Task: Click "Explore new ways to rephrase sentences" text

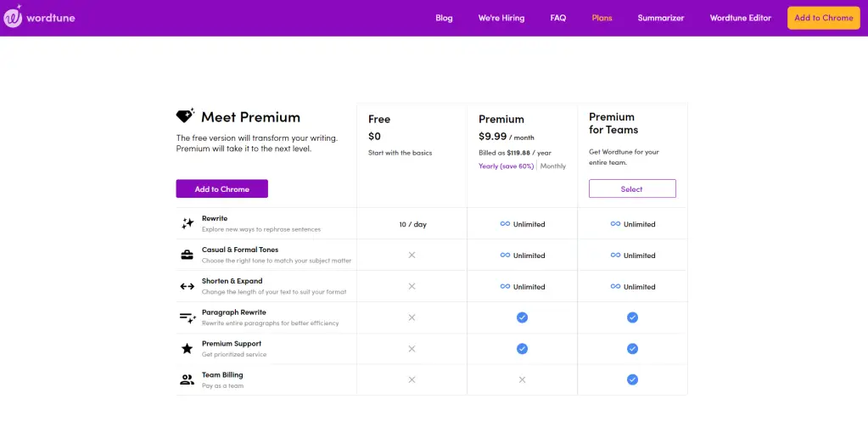Action: click(261, 229)
